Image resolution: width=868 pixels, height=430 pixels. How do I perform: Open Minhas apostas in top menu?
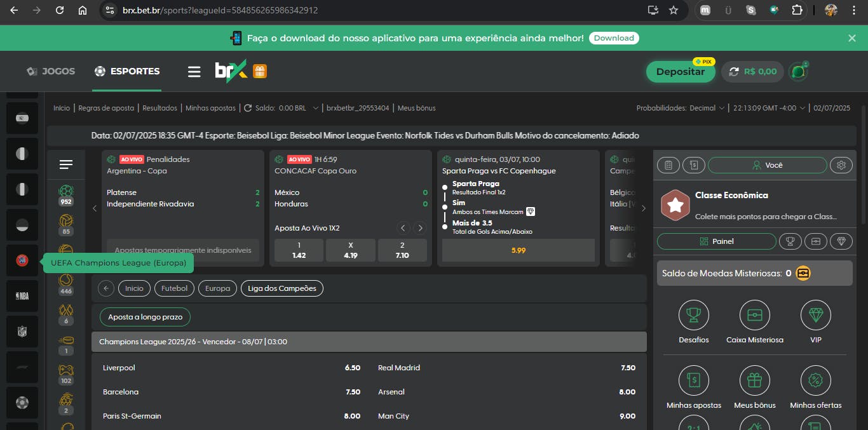210,108
